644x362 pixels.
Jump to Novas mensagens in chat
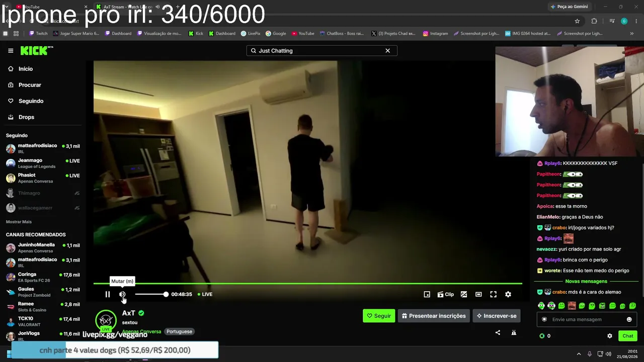click(x=586, y=281)
